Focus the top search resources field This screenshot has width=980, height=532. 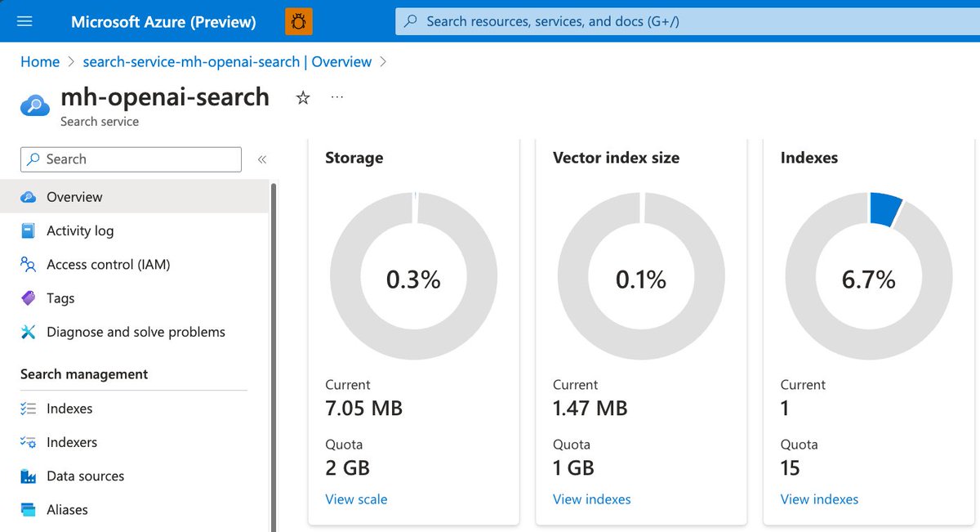tap(688, 21)
